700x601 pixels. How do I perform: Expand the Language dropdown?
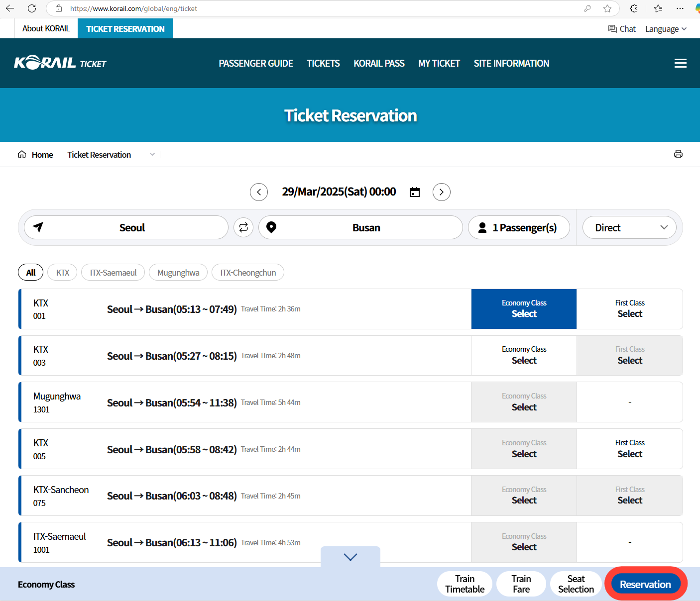click(x=666, y=29)
